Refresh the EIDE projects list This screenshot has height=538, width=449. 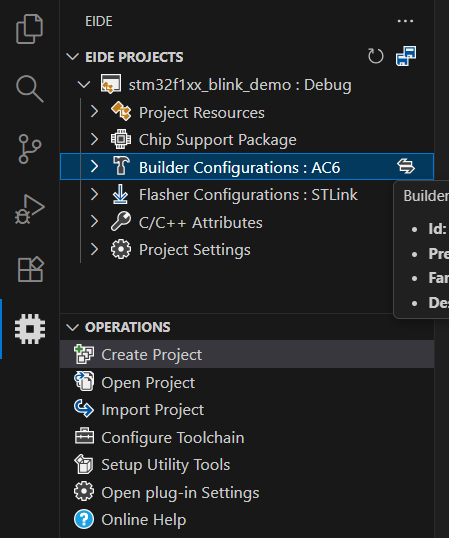click(376, 56)
